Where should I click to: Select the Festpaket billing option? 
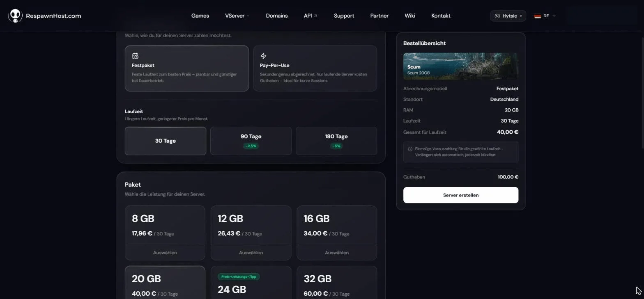(187, 68)
